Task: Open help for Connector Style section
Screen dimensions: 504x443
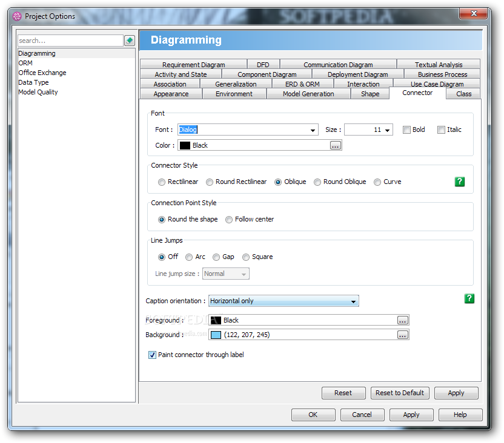Action: [x=460, y=182]
